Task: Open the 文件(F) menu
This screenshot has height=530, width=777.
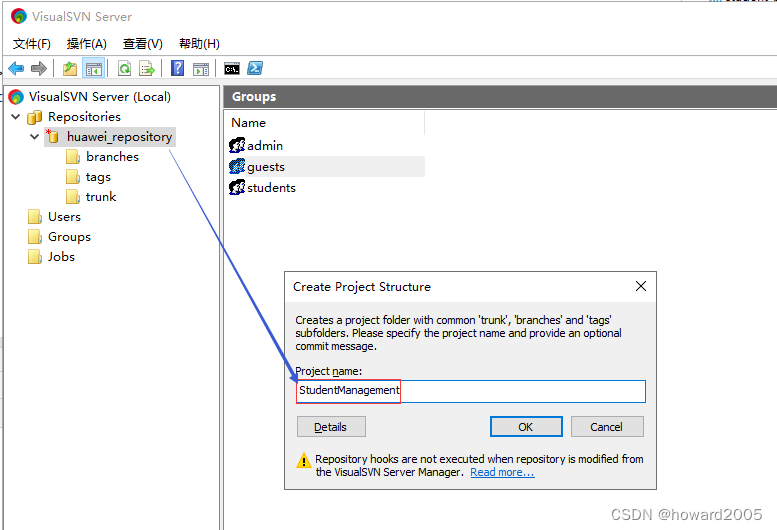Action: (x=31, y=44)
